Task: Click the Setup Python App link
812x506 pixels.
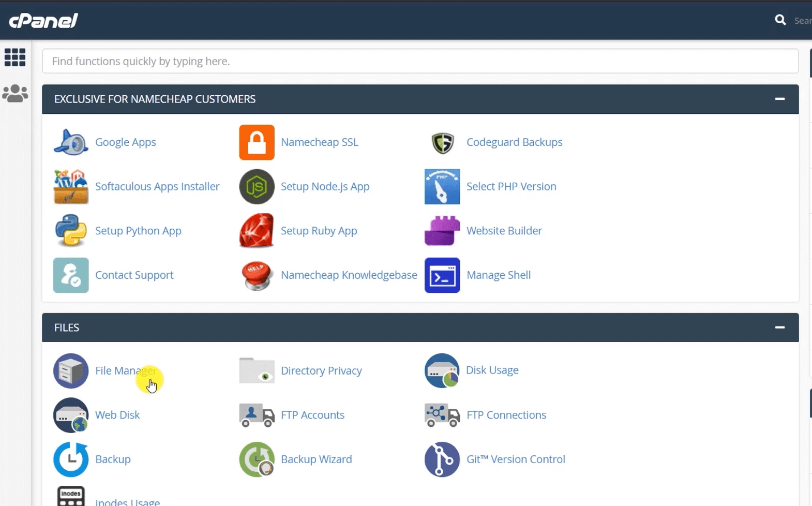Action: (138, 231)
